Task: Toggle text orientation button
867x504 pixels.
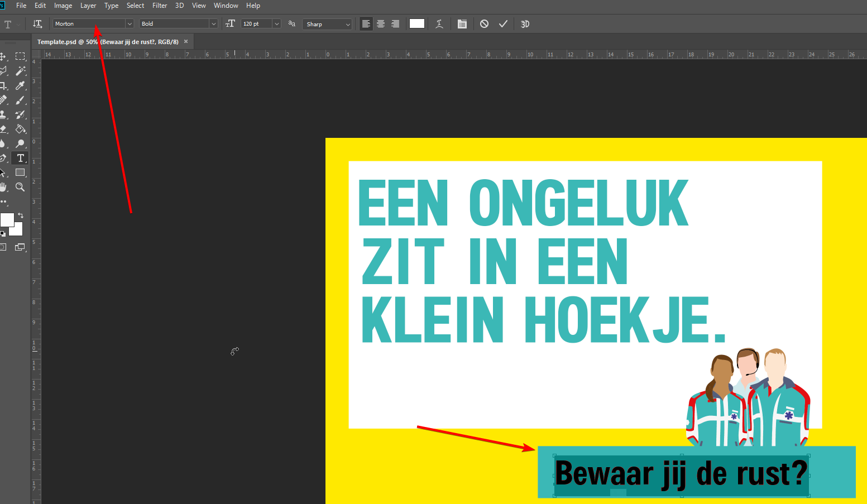Action: coord(37,24)
